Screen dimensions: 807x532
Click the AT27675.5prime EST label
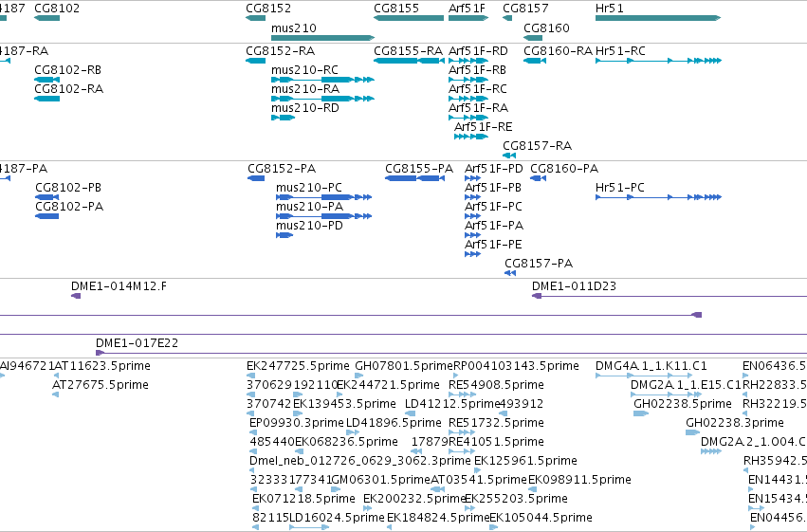click(101, 385)
